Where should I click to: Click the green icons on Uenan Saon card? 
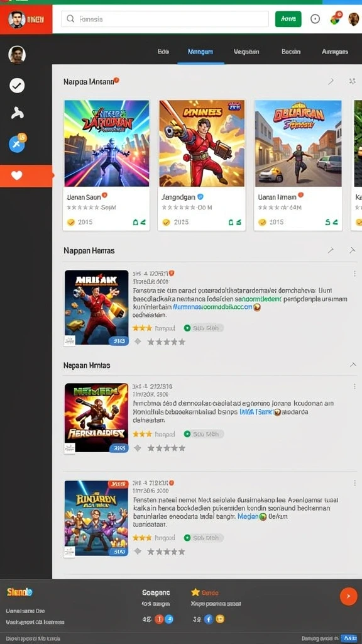coord(139,222)
